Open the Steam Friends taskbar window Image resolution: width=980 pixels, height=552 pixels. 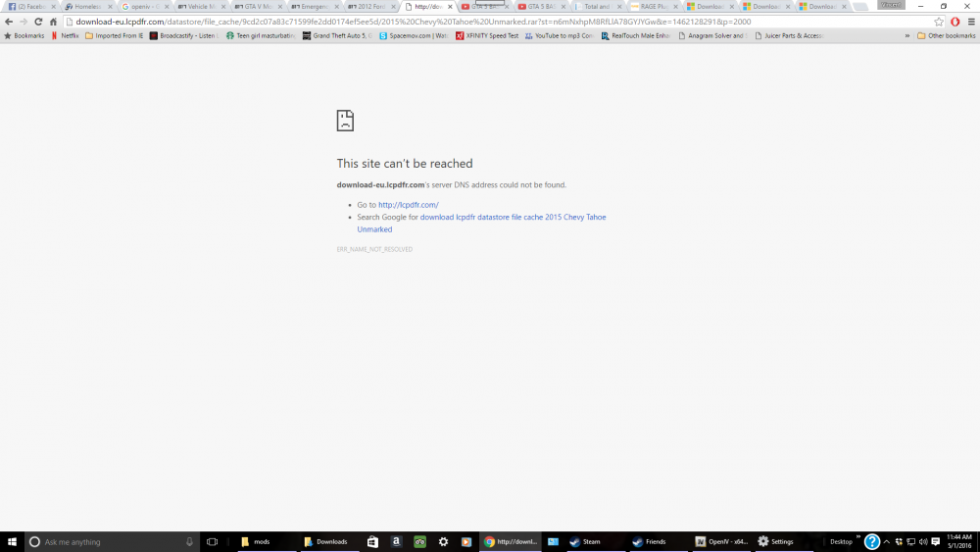(657, 541)
